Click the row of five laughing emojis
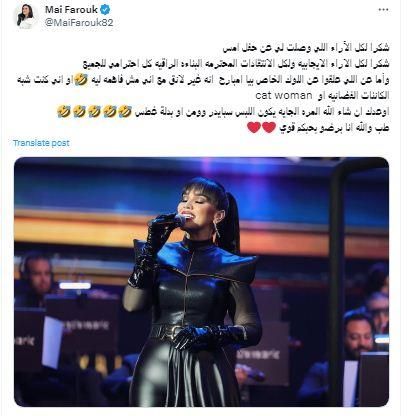The height and width of the screenshot is (416, 417). tap(94, 111)
